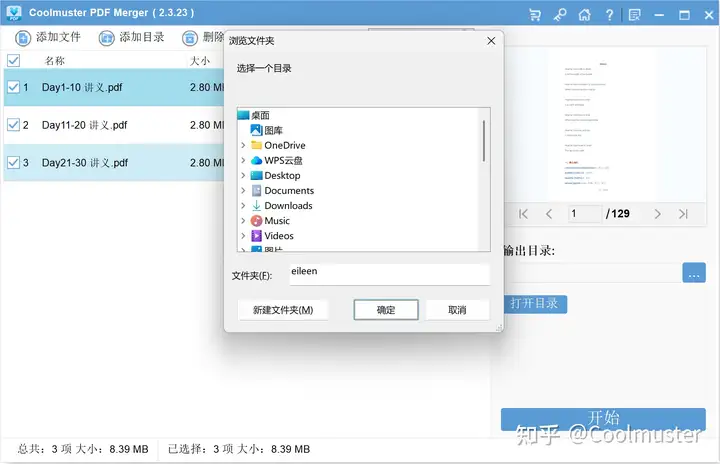Click the WPS云盘 cloud icon
Screen dimensions: 720x464
pos(256,161)
